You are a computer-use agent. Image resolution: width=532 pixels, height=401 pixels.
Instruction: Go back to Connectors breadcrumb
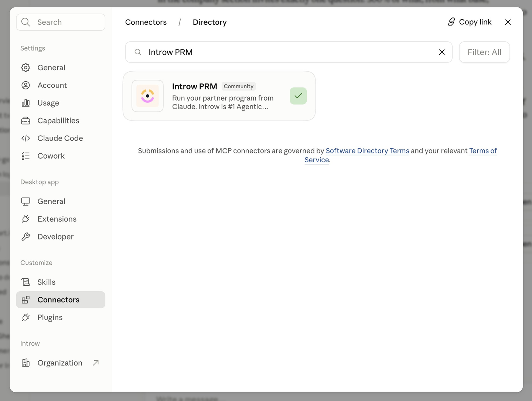pos(146,22)
